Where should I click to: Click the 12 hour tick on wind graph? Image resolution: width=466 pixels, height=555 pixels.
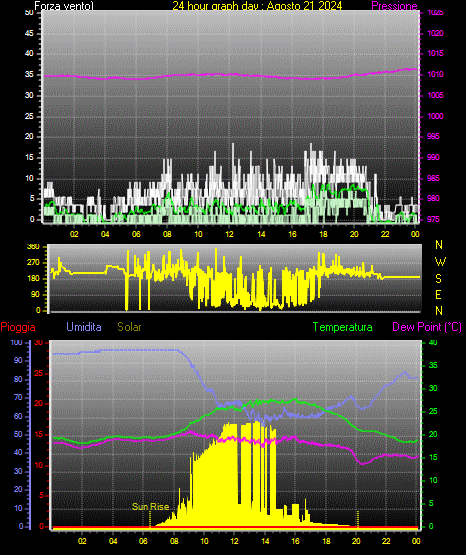tap(230, 234)
